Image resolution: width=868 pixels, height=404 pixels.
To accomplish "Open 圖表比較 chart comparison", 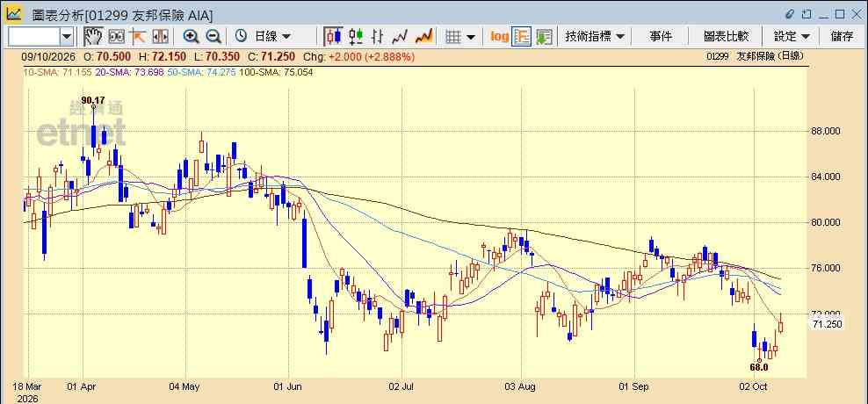I will click(726, 37).
